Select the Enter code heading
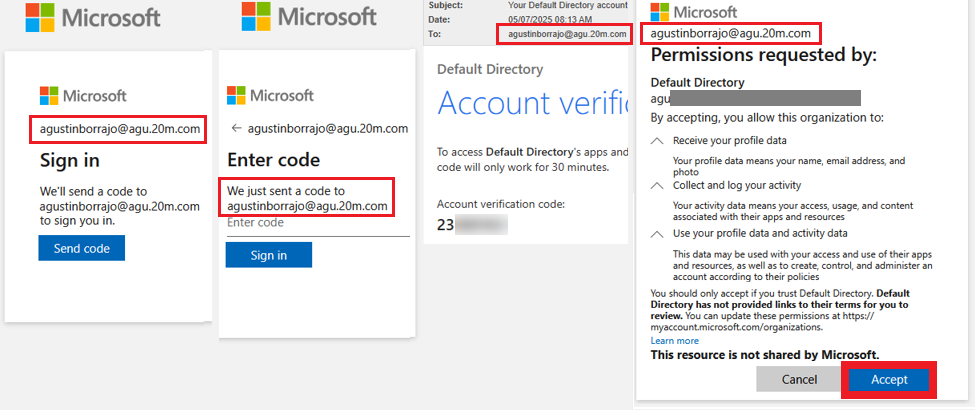 click(274, 160)
